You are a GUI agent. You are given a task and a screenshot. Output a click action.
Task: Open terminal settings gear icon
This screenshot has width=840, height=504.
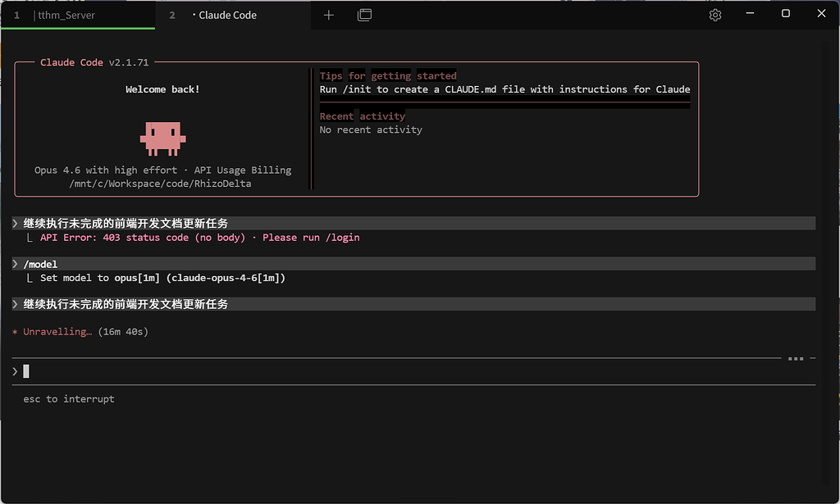(715, 15)
